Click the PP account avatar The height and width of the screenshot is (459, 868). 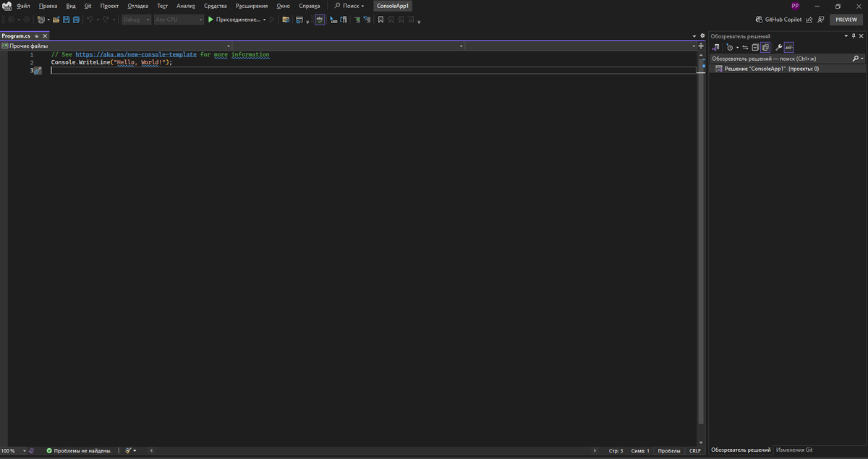(x=795, y=6)
